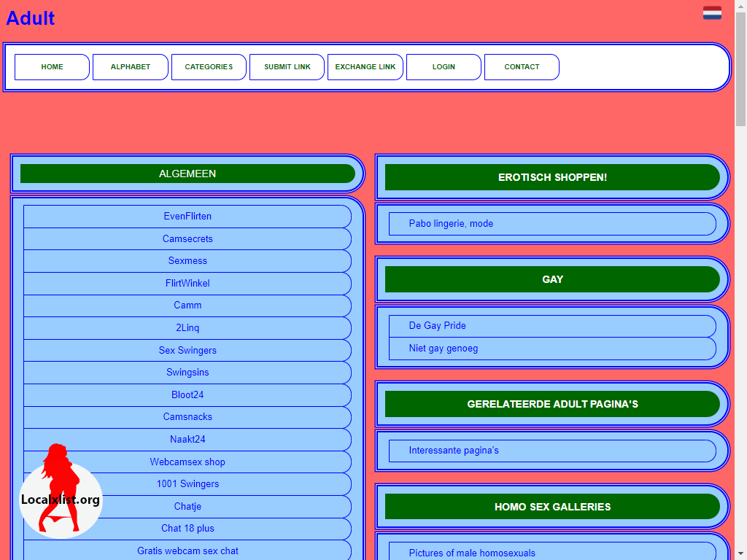Open the Interessante pagina's link

tap(552, 451)
